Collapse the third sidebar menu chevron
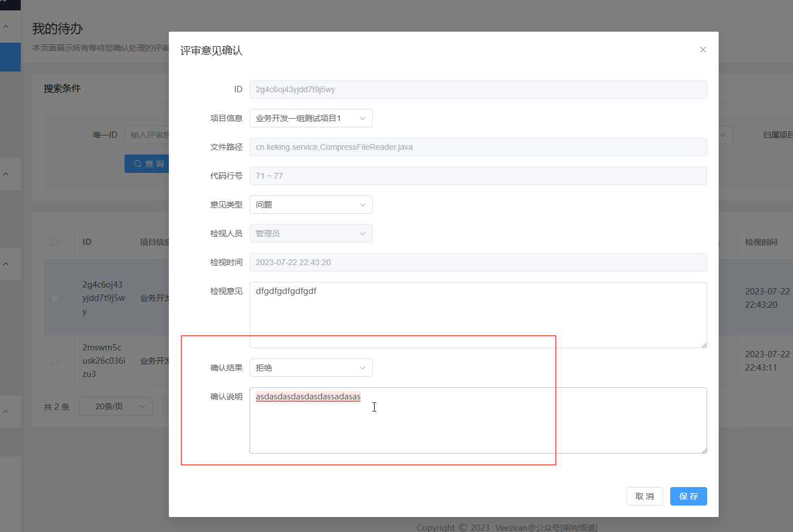This screenshot has height=532, width=793. click(x=6, y=264)
